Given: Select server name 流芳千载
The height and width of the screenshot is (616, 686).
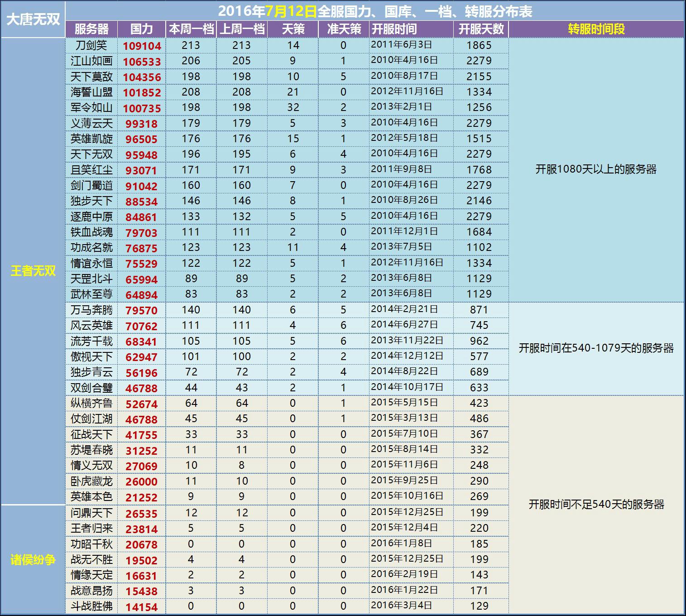Looking at the screenshot, I should (91, 341).
